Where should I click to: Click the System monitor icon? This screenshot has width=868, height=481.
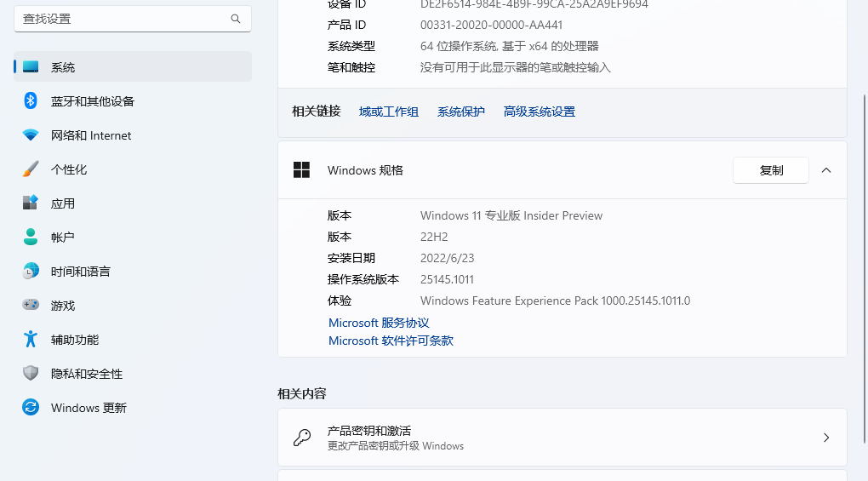pos(31,67)
